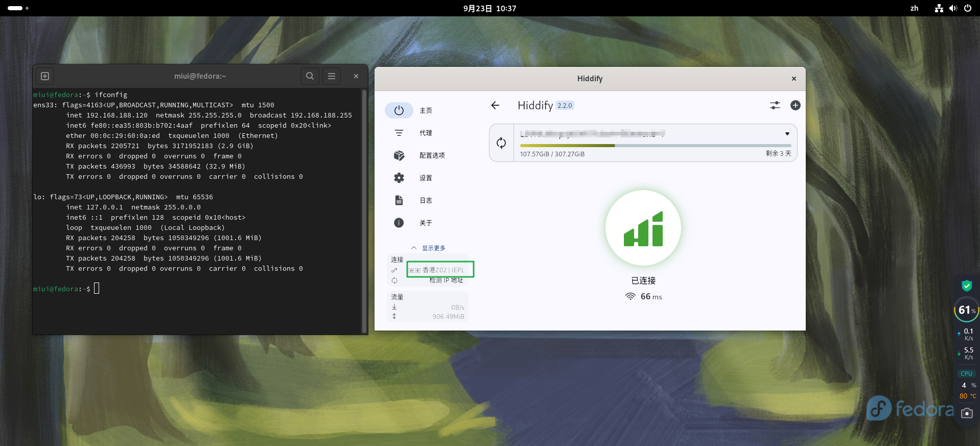Search in the terminal window
Image resolution: width=980 pixels, height=446 pixels.
click(x=310, y=76)
